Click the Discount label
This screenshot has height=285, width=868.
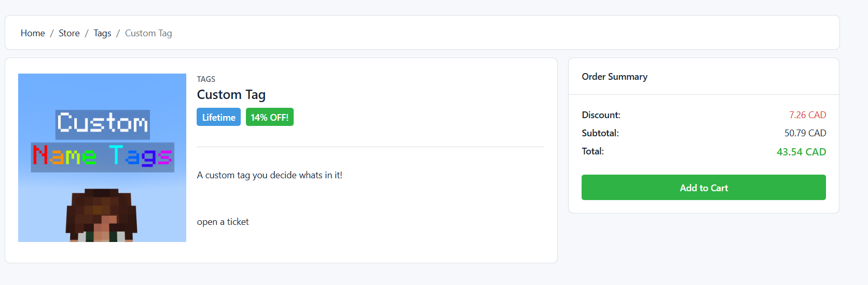coord(601,115)
